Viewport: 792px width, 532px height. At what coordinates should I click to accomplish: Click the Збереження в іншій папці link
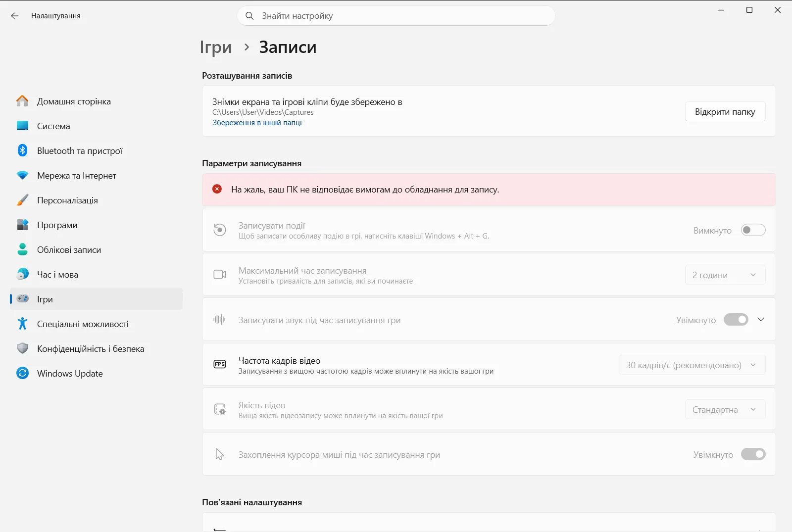pyautogui.click(x=257, y=123)
